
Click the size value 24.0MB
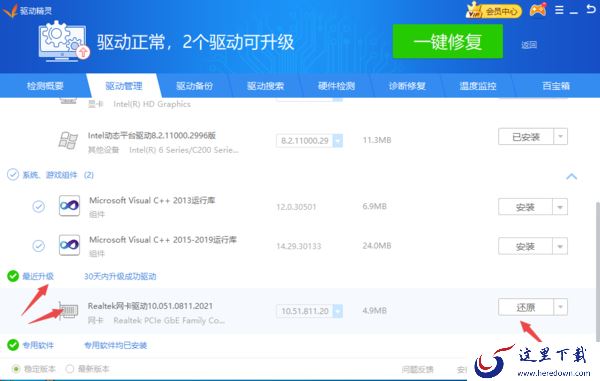tap(377, 246)
